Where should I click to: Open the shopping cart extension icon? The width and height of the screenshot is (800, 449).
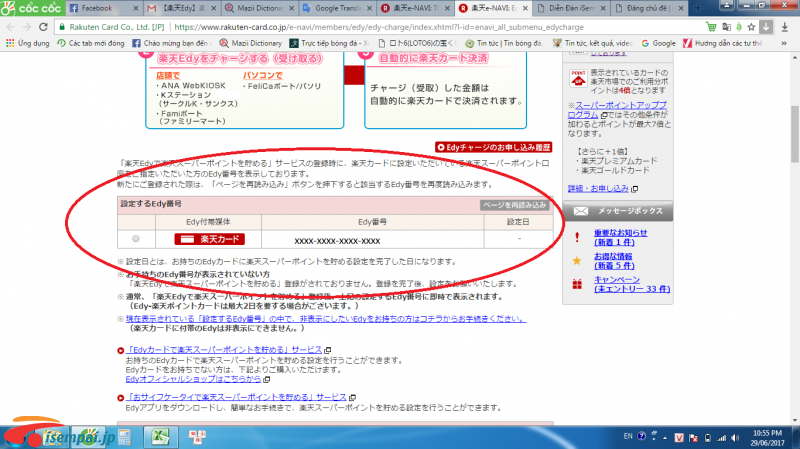[711, 27]
